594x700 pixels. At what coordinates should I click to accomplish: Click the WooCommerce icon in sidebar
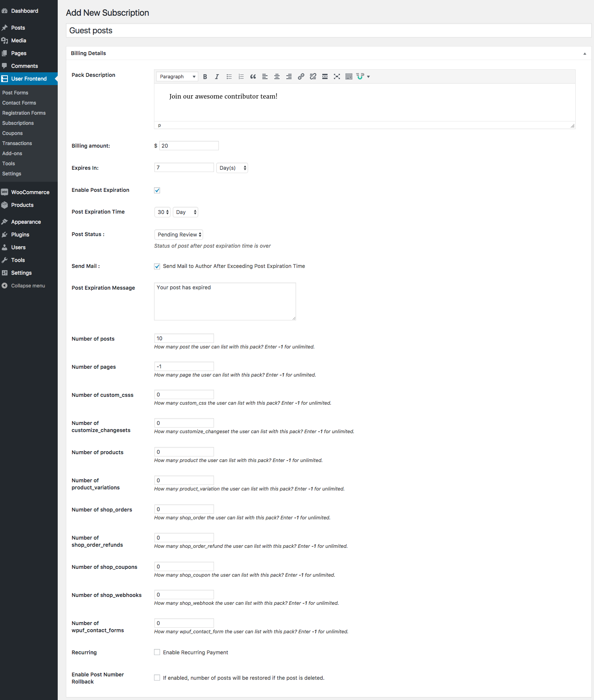[4, 192]
